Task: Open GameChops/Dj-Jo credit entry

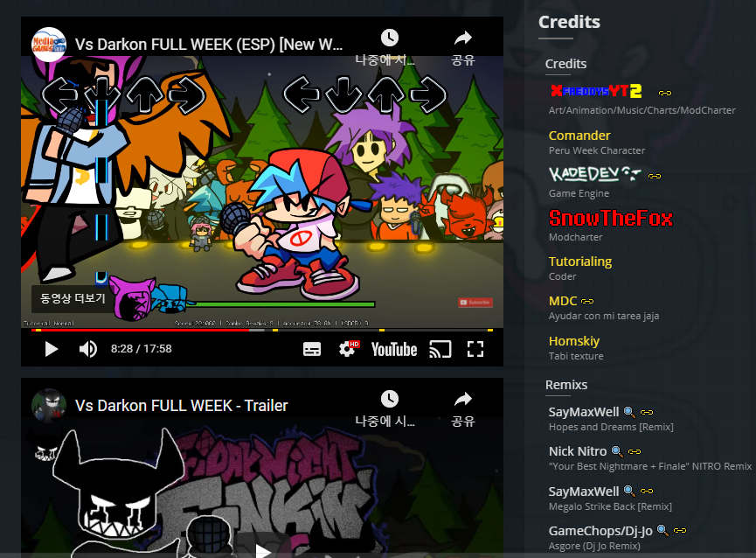Action: (600, 531)
